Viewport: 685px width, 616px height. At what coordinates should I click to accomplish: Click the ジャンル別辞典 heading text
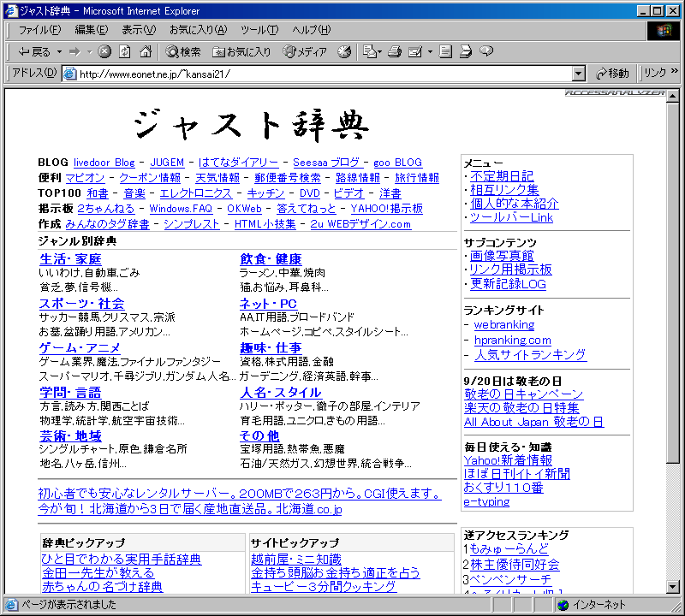(77, 241)
